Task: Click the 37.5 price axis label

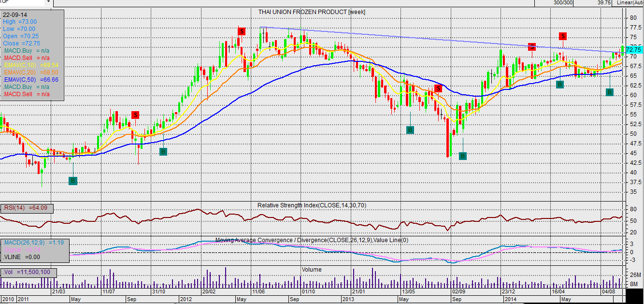Action: click(635, 182)
